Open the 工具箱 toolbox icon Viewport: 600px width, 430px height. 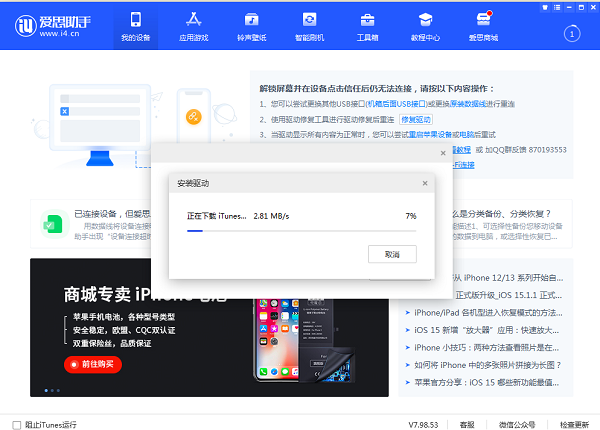(368, 27)
